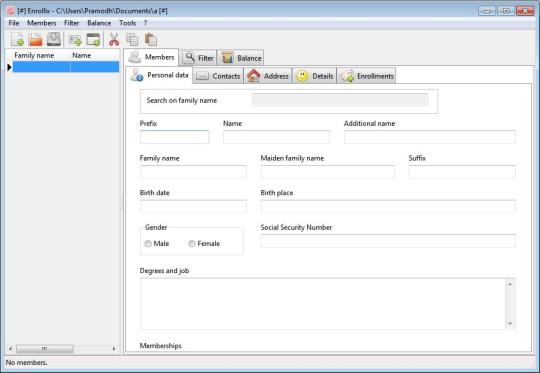The image size is (540, 373).
Task: Click the Birth place field
Action: click(x=388, y=206)
